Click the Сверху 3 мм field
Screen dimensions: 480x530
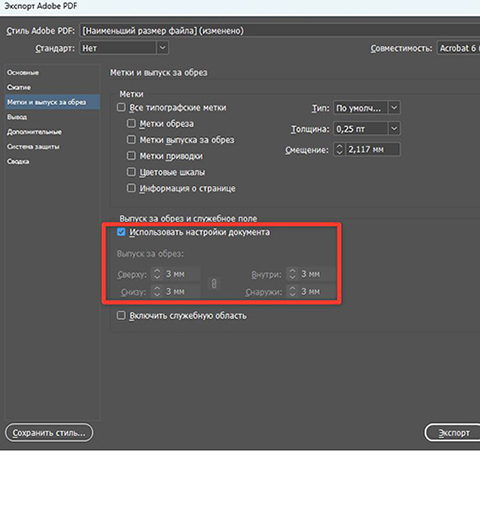pos(182,274)
